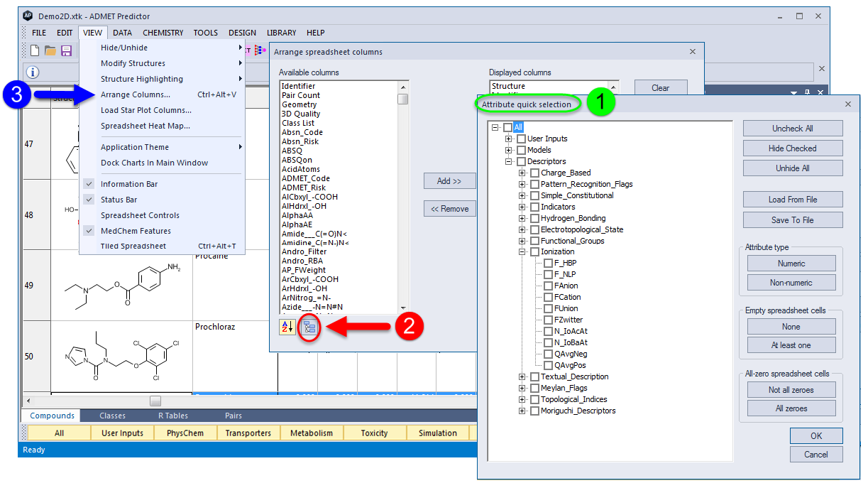
Task: Click the Load From File button
Action: click(x=793, y=200)
